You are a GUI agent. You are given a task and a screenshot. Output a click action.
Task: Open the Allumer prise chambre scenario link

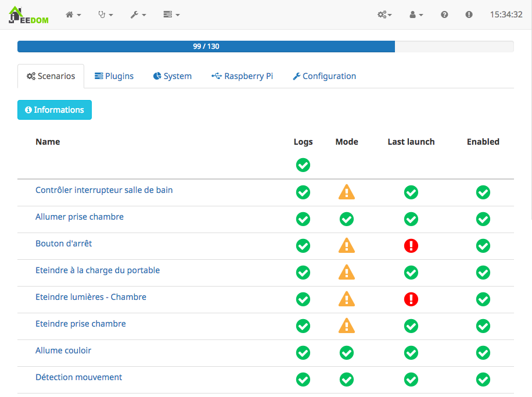pos(80,216)
